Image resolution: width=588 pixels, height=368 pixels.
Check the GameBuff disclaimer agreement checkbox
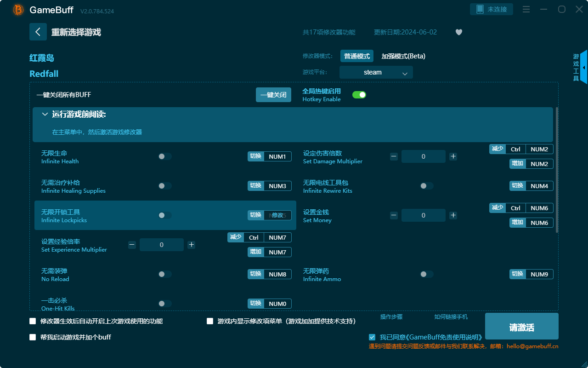372,337
